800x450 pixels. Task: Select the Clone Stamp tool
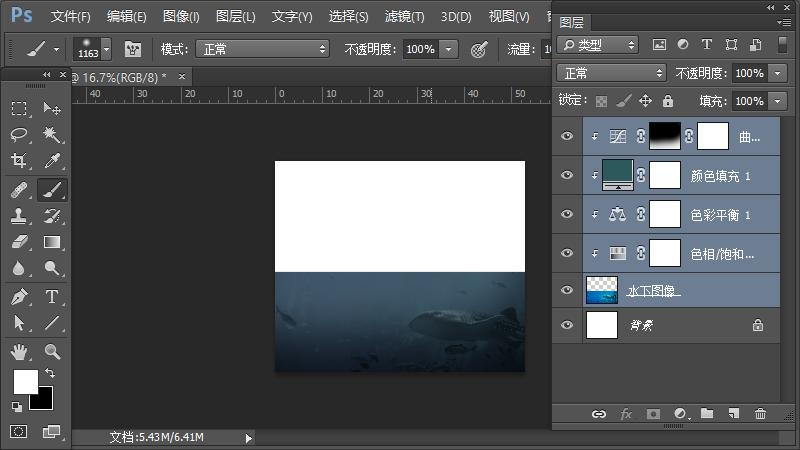(19, 216)
